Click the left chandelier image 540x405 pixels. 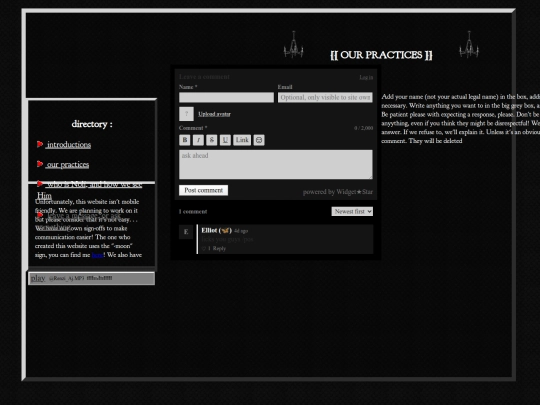click(293, 45)
